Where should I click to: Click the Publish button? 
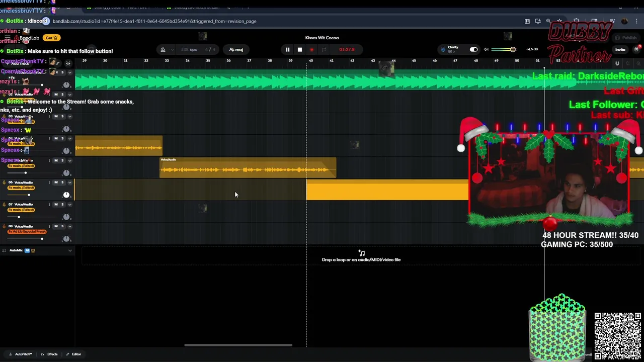click(x=627, y=38)
